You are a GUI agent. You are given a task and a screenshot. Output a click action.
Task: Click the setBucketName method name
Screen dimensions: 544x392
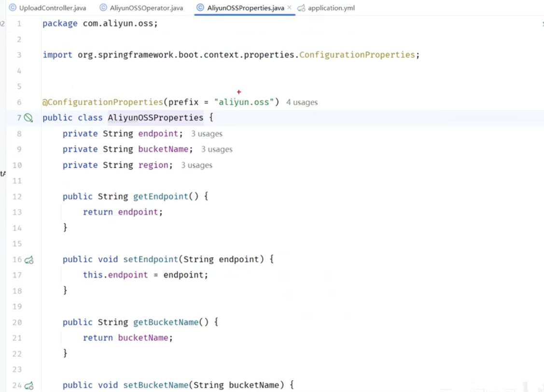156,385
